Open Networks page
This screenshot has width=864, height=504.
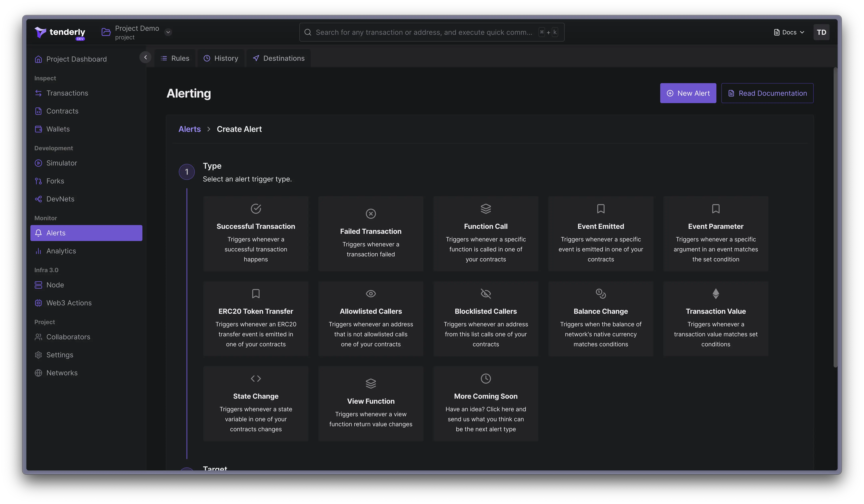[56, 373]
